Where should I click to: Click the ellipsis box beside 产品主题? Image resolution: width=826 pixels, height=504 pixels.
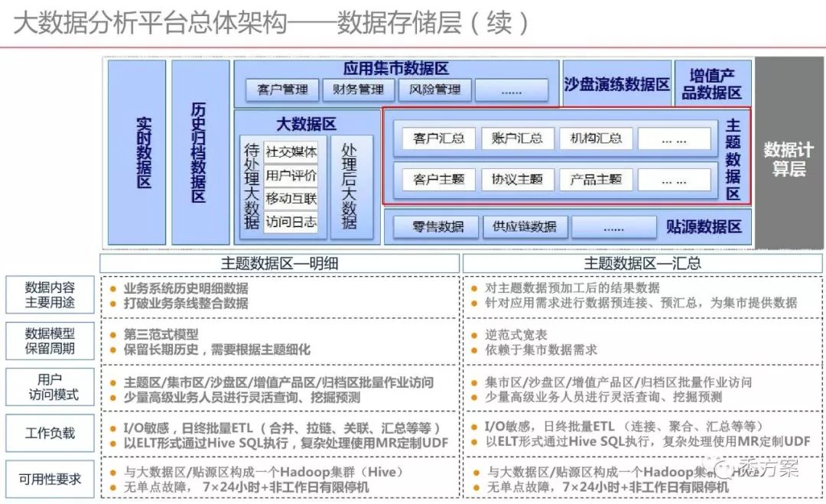(x=675, y=180)
